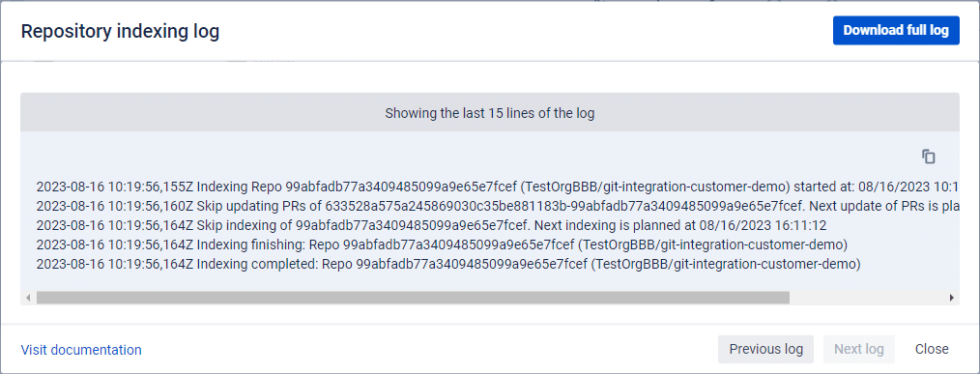Go to the Previous log
Viewport: 980px width, 374px height.
(765, 349)
